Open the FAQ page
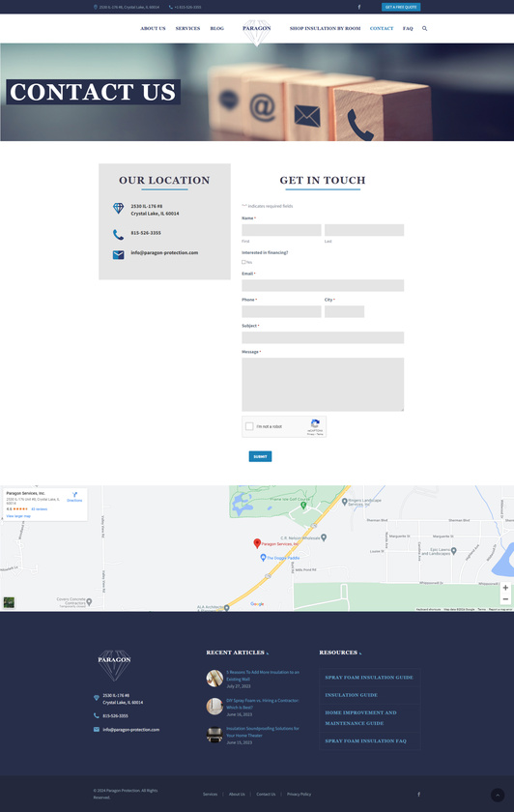 408,28
